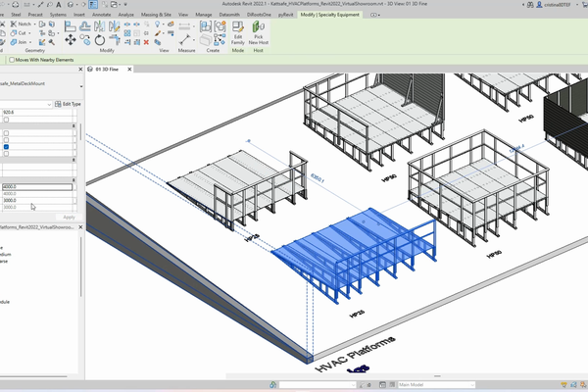
Task: Toggle the checkbox under the 920.6 value
Action: point(6,120)
